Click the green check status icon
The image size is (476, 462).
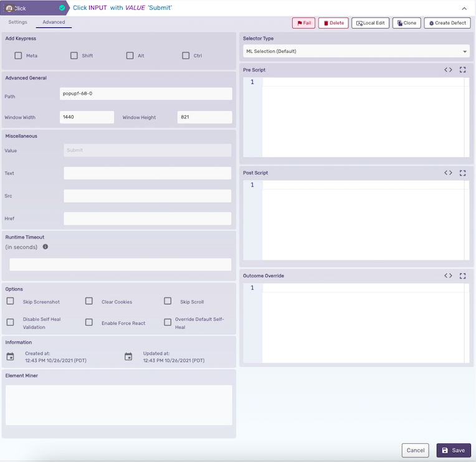tap(62, 8)
